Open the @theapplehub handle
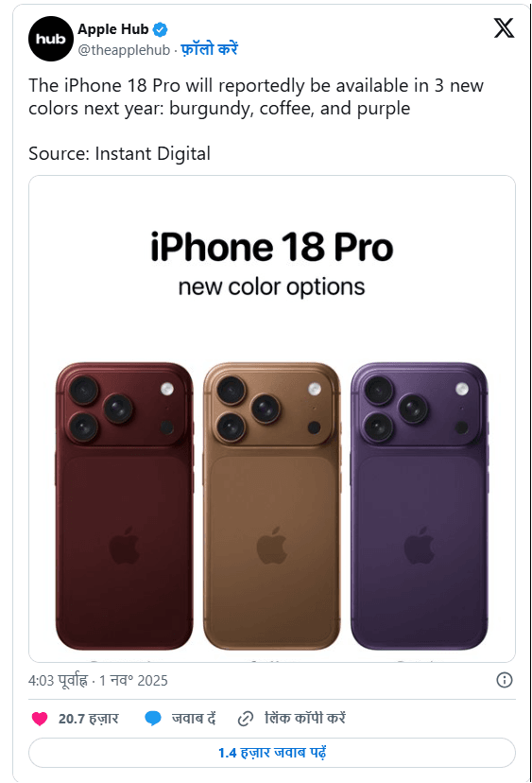Screen dimensions: 532x783 [x=124, y=50]
